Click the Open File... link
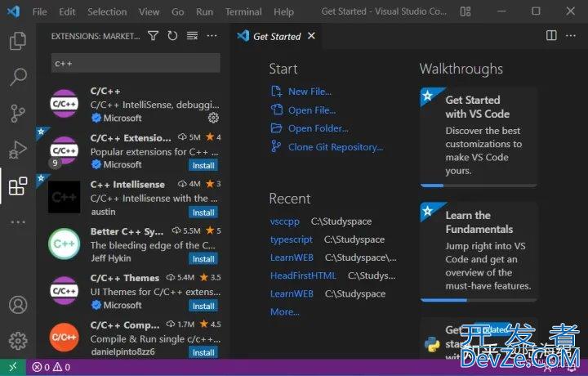This screenshot has height=376, width=588. [312, 110]
